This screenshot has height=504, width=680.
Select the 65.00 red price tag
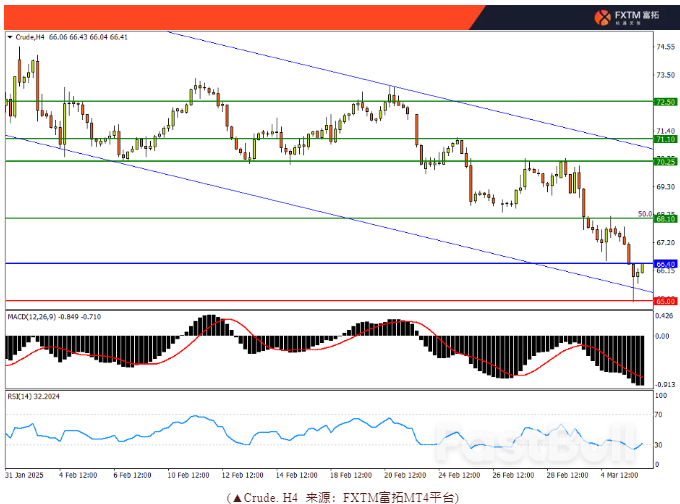coord(666,300)
